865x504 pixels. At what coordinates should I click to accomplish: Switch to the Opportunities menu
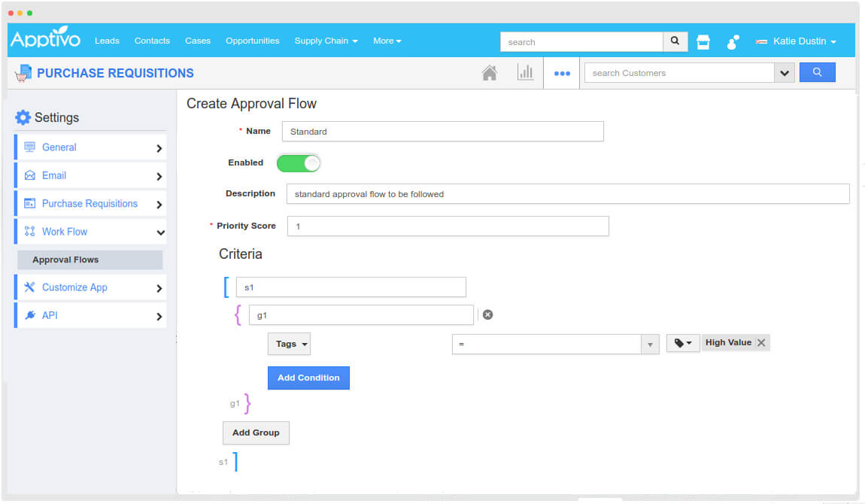(x=252, y=41)
